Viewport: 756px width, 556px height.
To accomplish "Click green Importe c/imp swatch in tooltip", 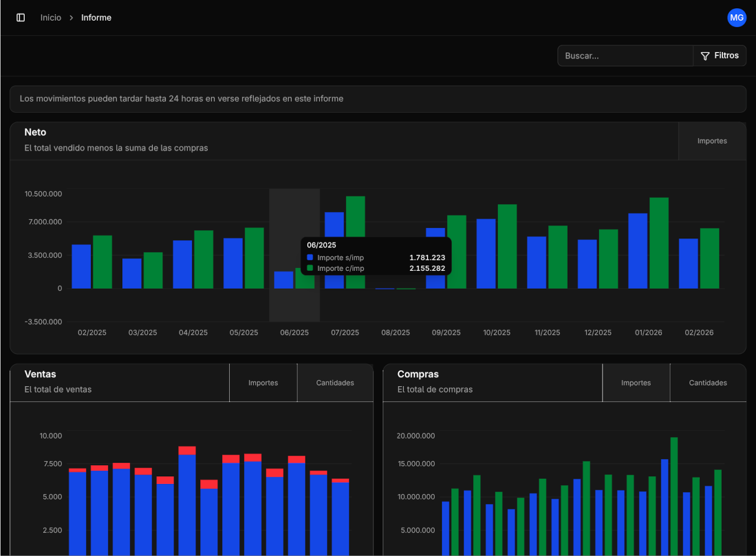I will pyautogui.click(x=310, y=269).
